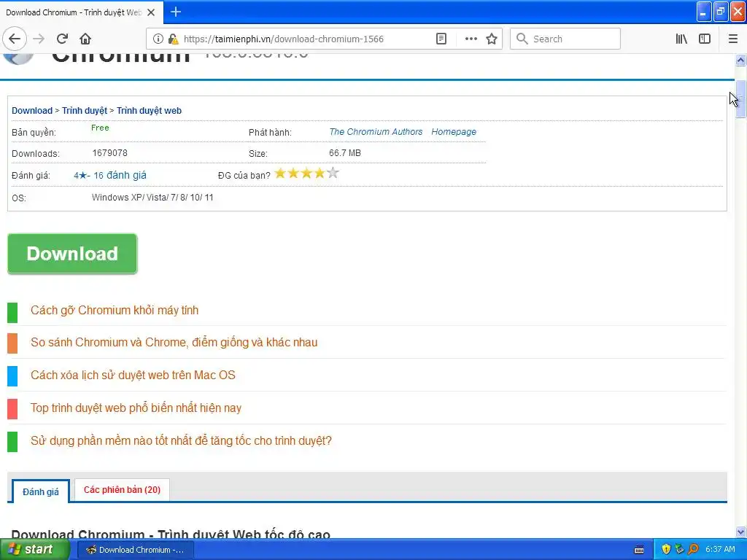Open the Firefox hamburger menu
747x560 pixels.
tap(733, 39)
